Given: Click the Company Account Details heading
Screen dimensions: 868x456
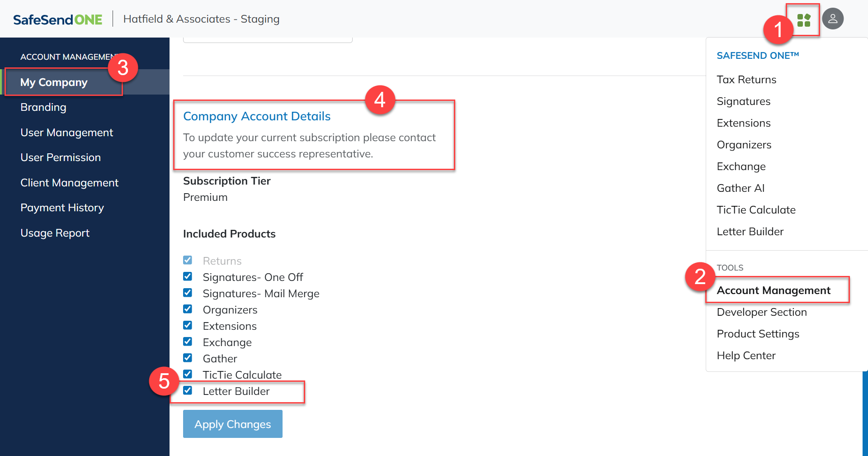Looking at the screenshot, I should click(x=257, y=116).
